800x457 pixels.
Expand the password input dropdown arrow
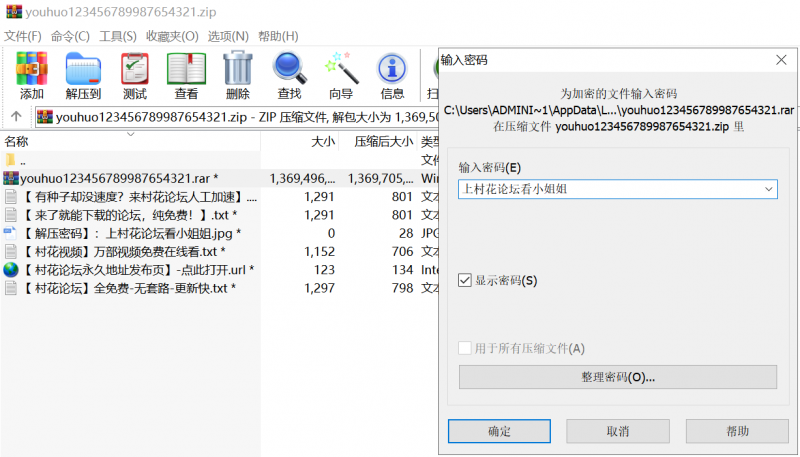click(767, 188)
